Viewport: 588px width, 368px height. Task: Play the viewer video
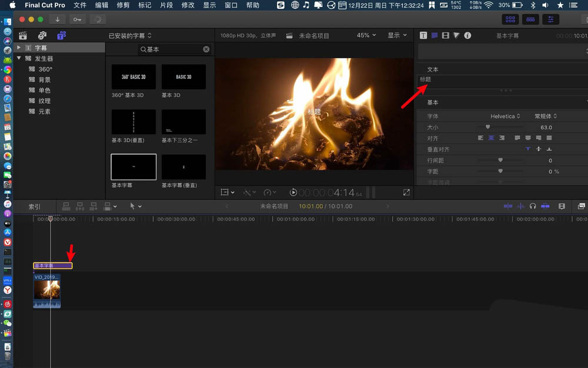coord(293,193)
